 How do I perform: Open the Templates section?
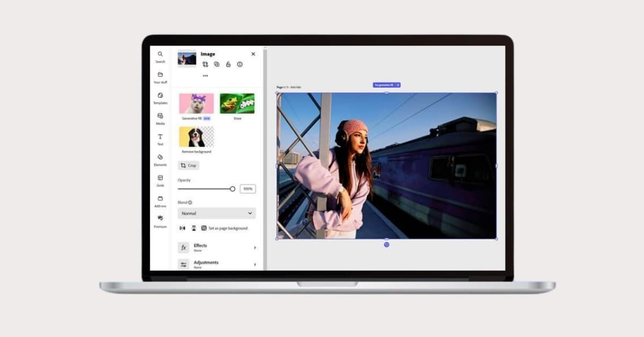160,98
